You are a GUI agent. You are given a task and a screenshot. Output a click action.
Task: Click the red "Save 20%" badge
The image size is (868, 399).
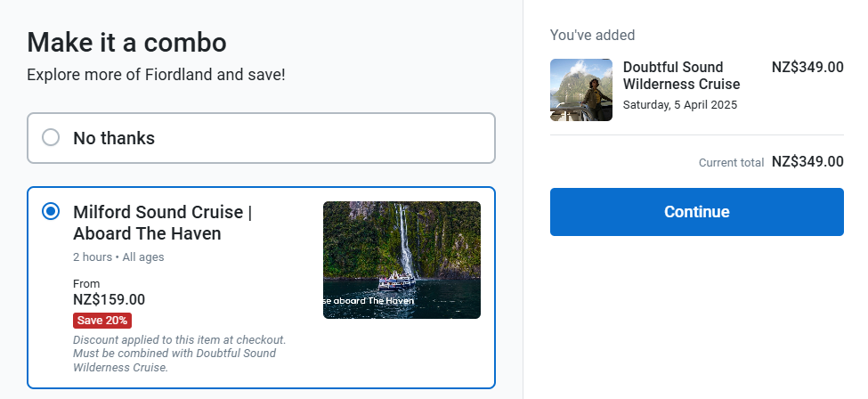tap(102, 321)
